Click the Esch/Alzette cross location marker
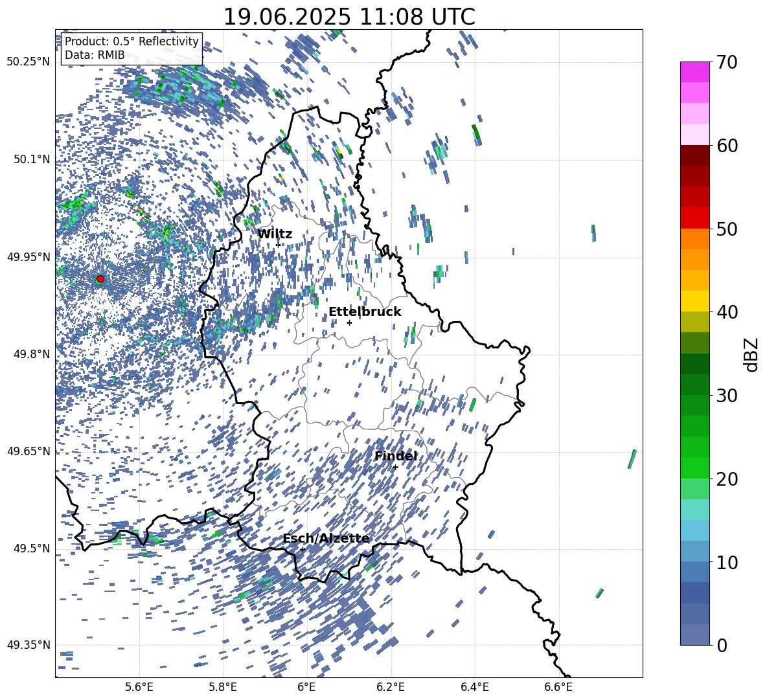The image size is (767, 700). (x=303, y=549)
